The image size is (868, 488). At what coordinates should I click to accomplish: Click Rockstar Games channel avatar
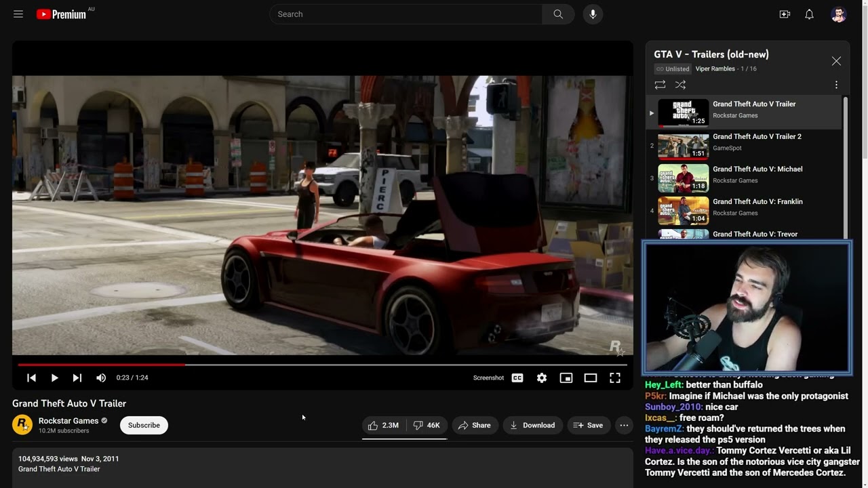pos(22,425)
